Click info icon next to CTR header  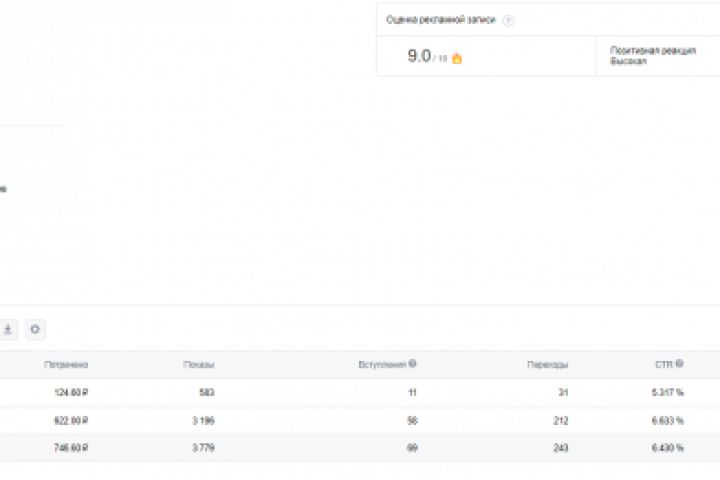coord(680,365)
